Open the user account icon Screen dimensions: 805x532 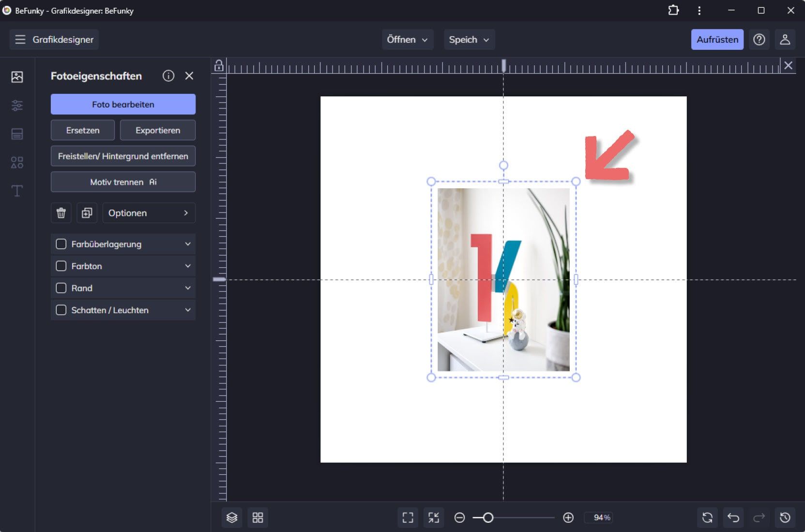click(x=785, y=40)
